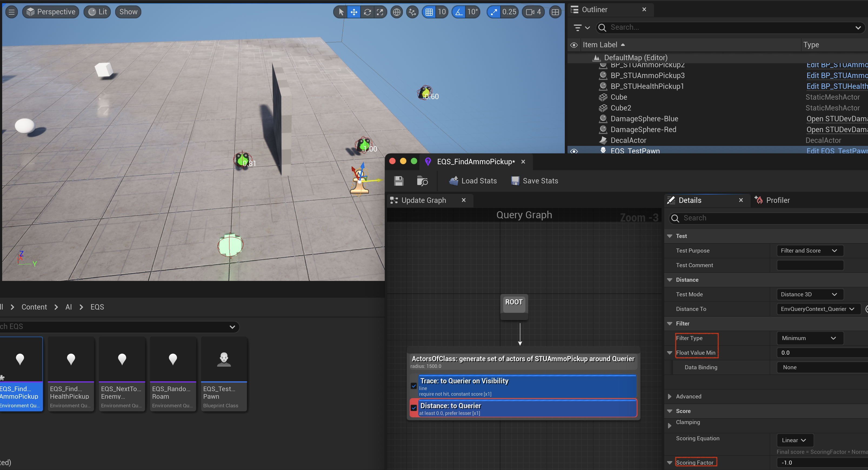Close the Outliner tab
This screenshot has width=868, height=470.
click(644, 9)
